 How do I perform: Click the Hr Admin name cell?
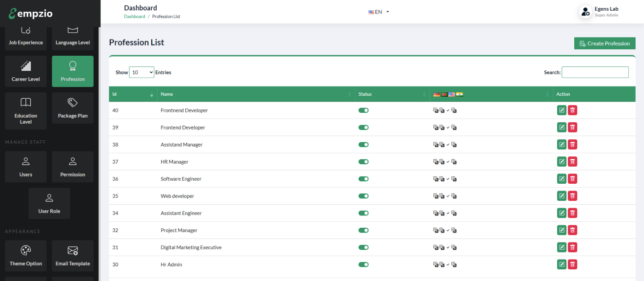171,264
